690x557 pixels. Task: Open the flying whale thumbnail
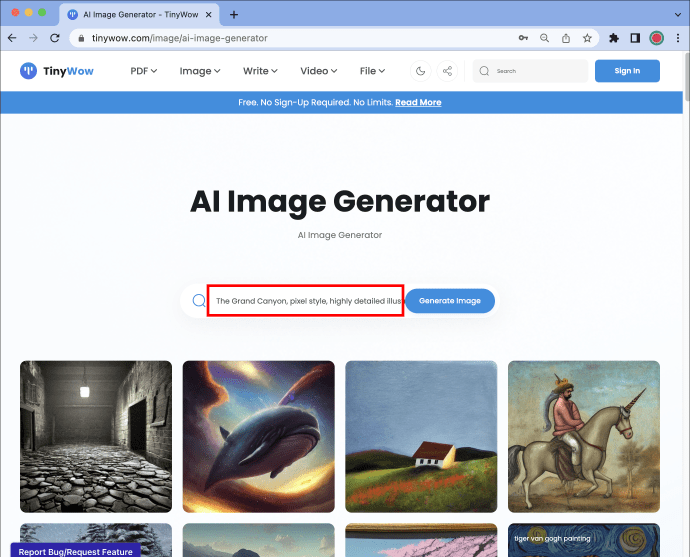tap(259, 436)
